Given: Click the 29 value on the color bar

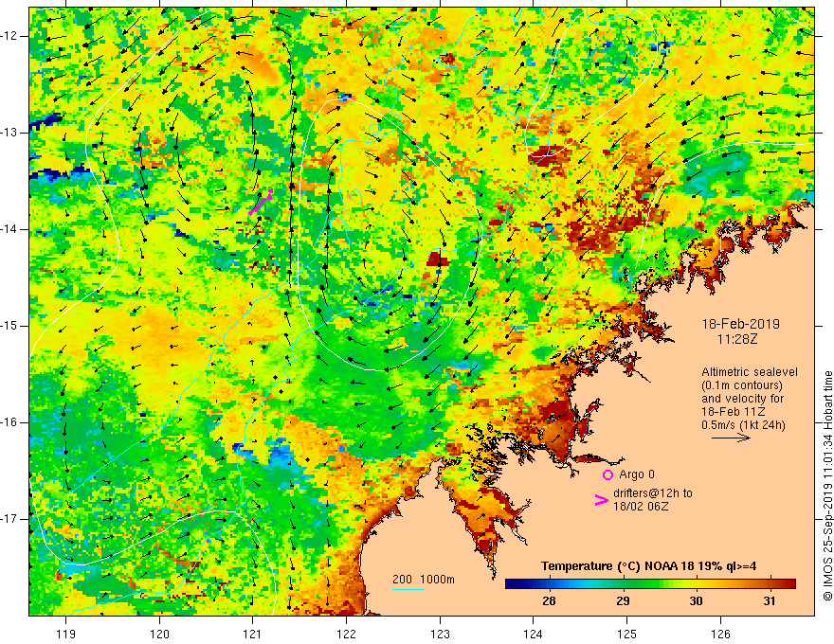Looking at the screenshot, I should [623, 601].
